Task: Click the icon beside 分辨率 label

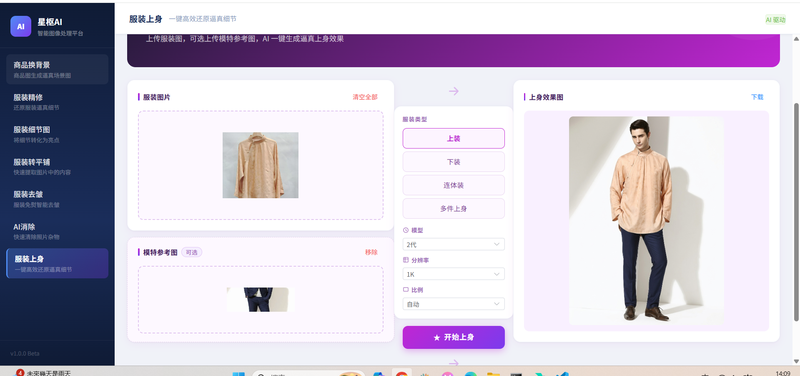Action: (406, 260)
